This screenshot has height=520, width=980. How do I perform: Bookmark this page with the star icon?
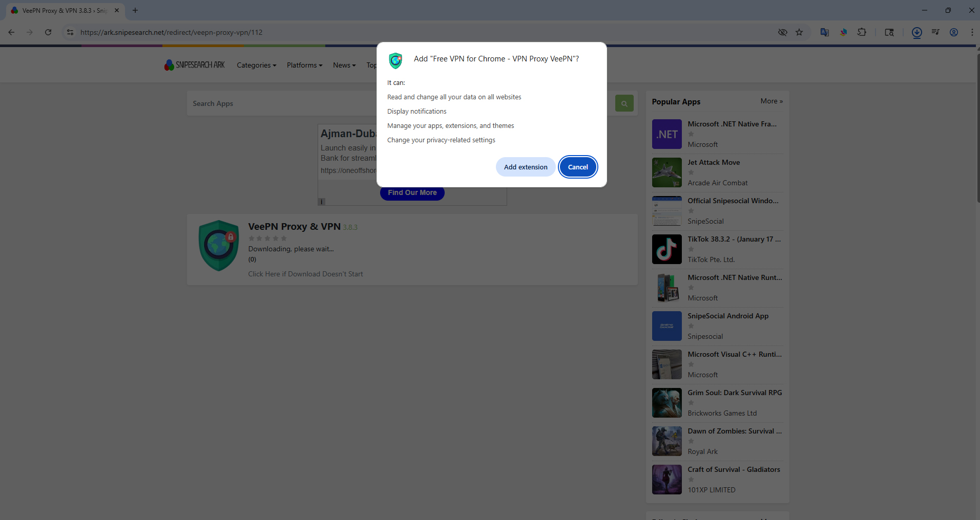[799, 32]
